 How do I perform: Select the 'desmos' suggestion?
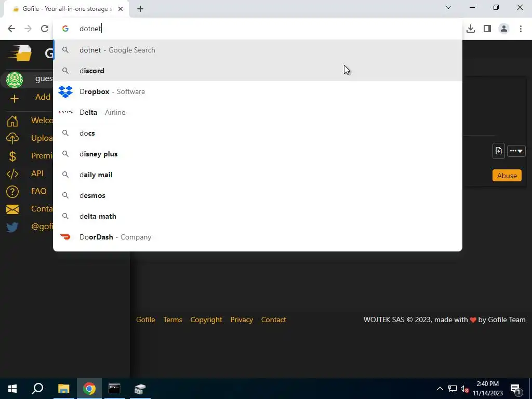(x=258, y=195)
